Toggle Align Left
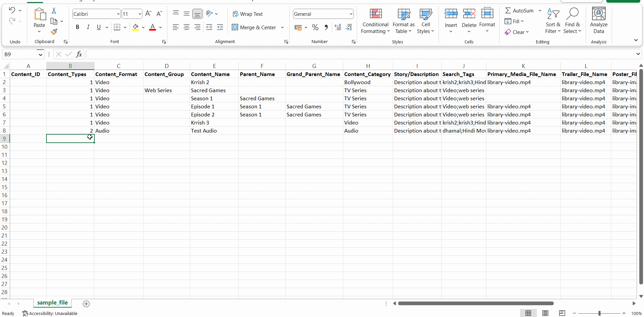The width and height of the screenshot is (644, 317). (x=176, y=27)
